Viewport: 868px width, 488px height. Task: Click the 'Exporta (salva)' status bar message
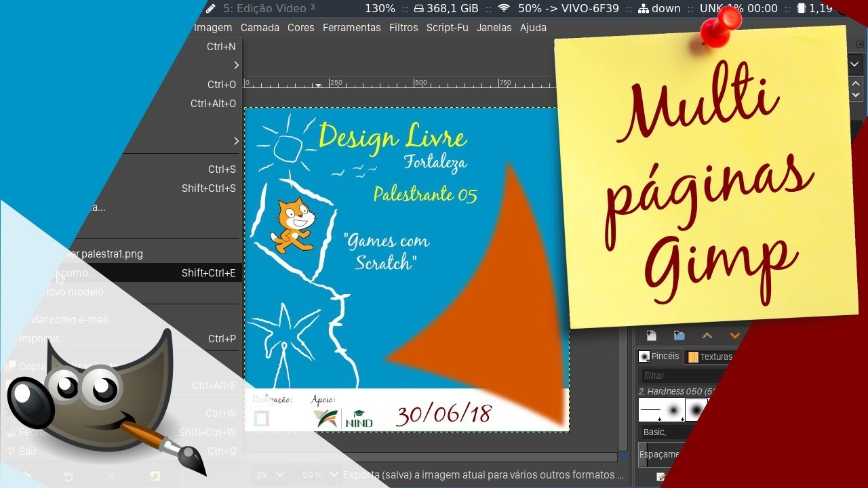click(483, 475)
